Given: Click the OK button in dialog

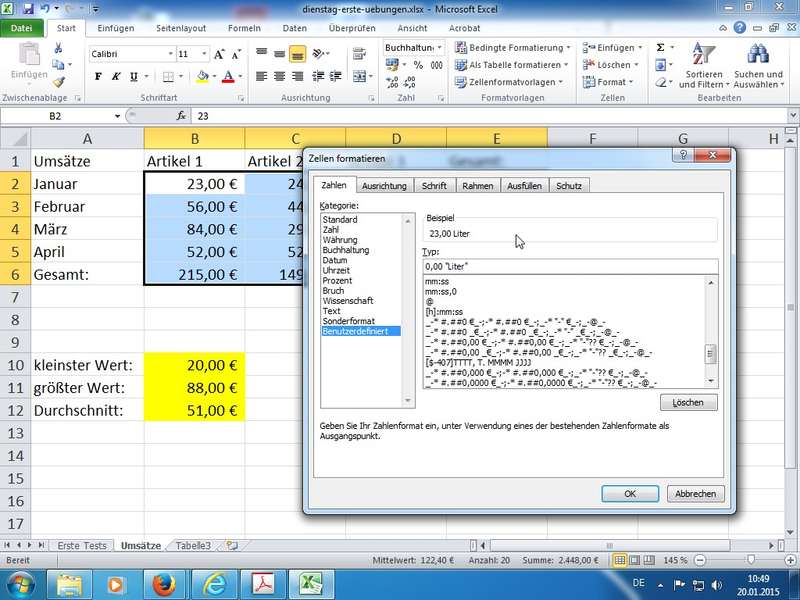Looking at the screenshot, I should 629,493.
